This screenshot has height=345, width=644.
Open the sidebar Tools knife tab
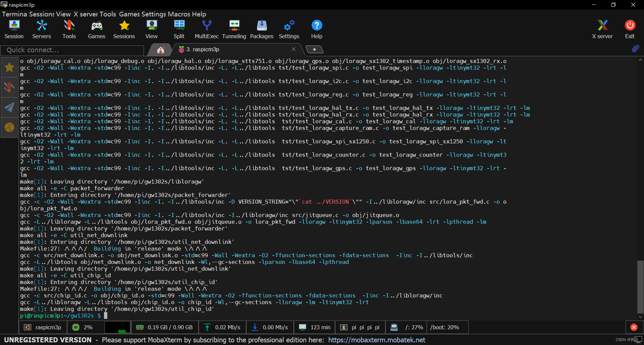9,87
